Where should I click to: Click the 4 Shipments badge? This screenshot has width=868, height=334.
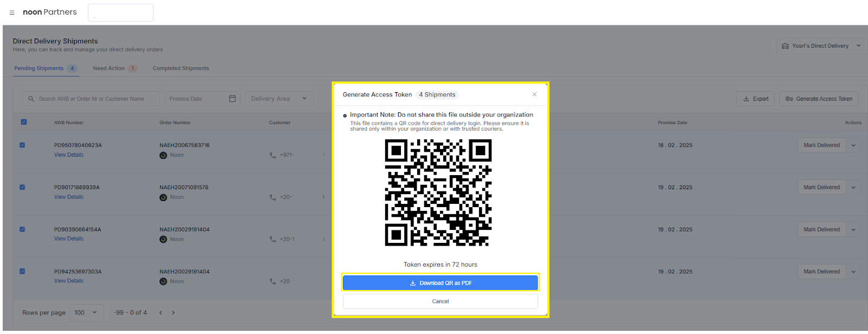tap(437, 95)
